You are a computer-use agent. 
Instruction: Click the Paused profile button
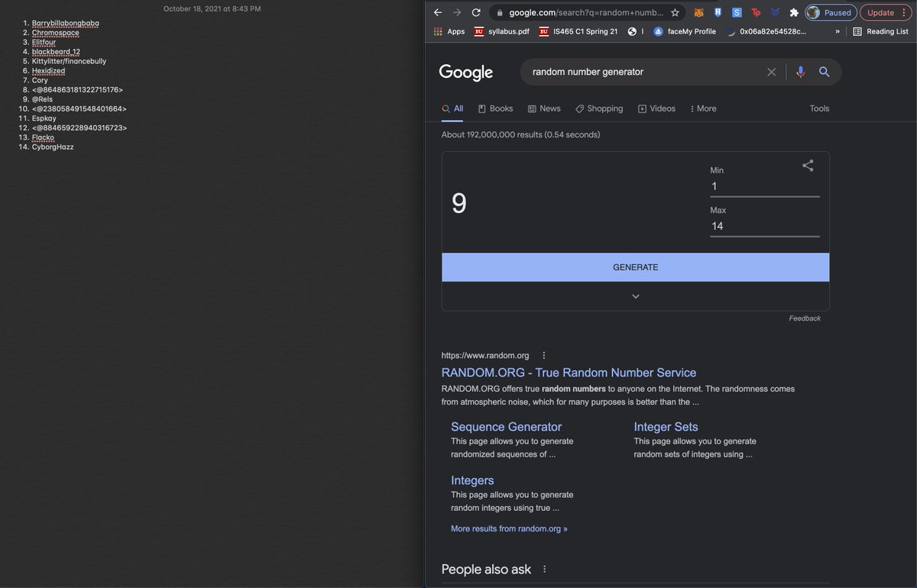pos(830,12)
